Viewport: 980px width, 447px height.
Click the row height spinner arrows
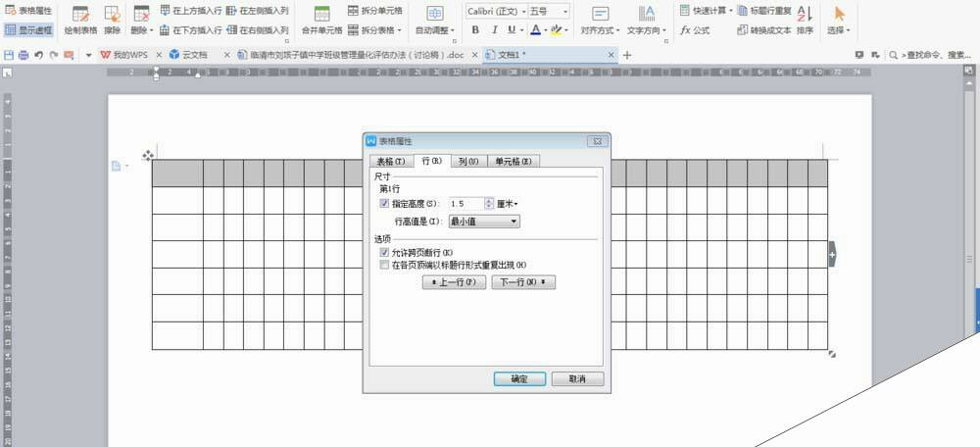[489, 203]
